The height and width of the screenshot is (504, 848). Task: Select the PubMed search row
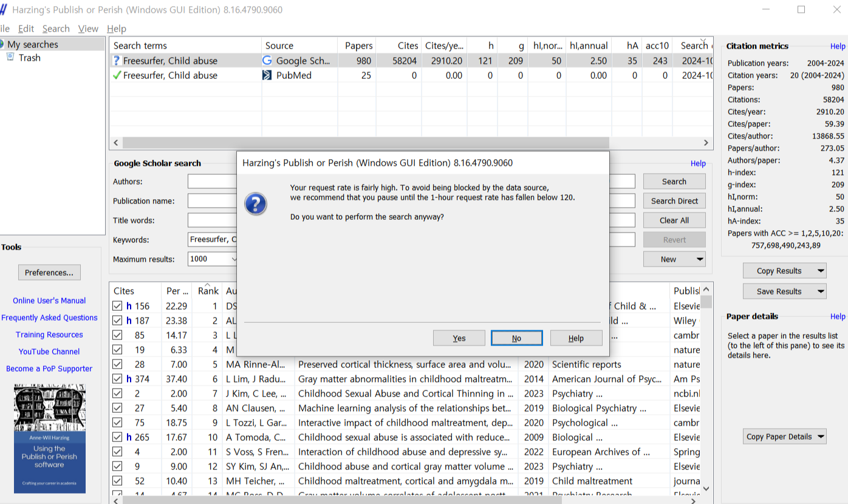pyautogui.click(x=411, y=75)
